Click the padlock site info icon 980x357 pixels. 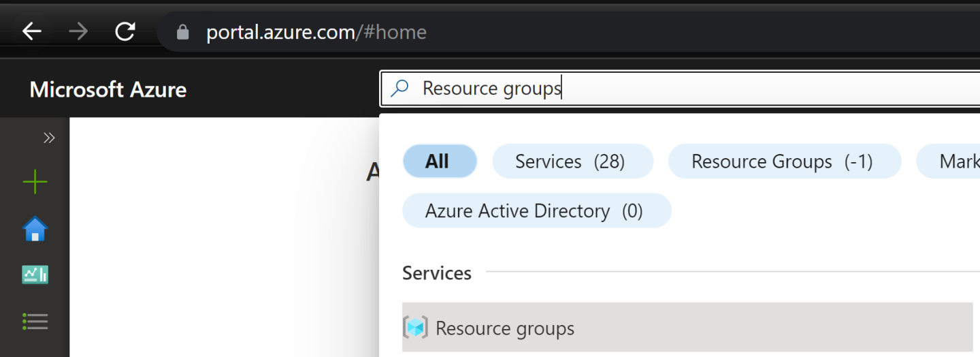click(182, 32)
